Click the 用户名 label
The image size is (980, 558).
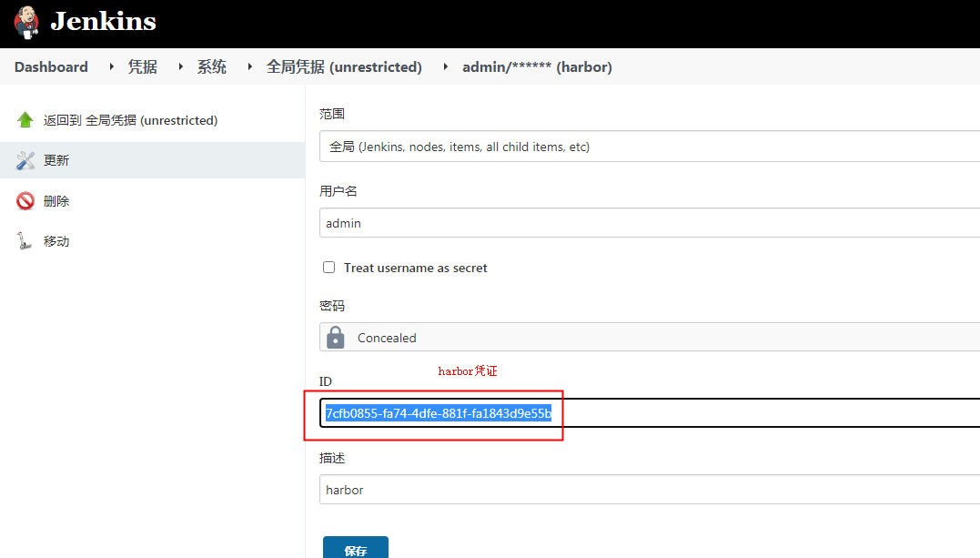pyautogui.click(x=338, y=191)
